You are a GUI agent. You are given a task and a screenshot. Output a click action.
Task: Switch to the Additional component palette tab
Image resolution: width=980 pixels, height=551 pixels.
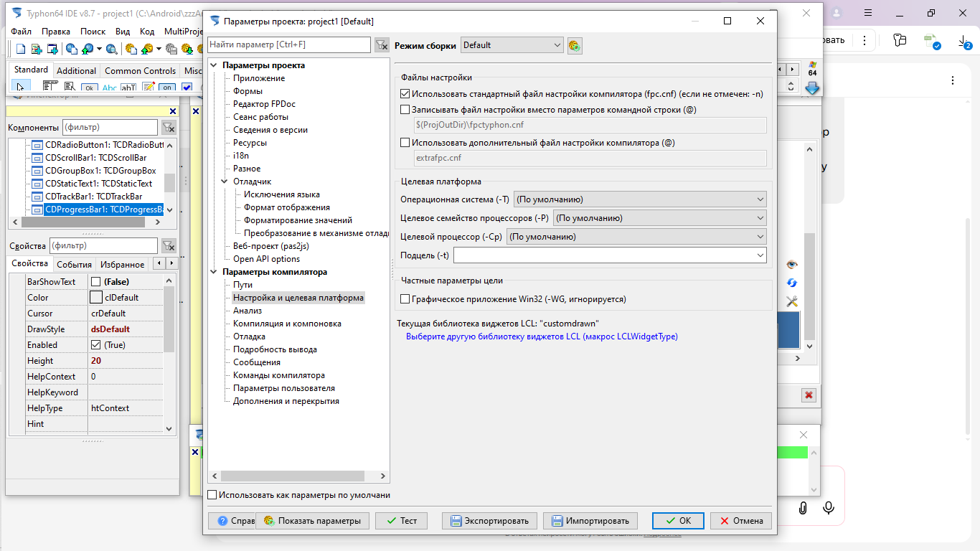[76, 71]
